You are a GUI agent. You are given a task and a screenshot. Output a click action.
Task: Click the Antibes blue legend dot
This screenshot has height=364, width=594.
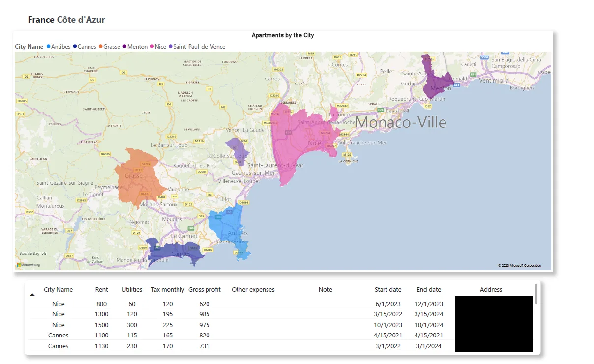48,47
